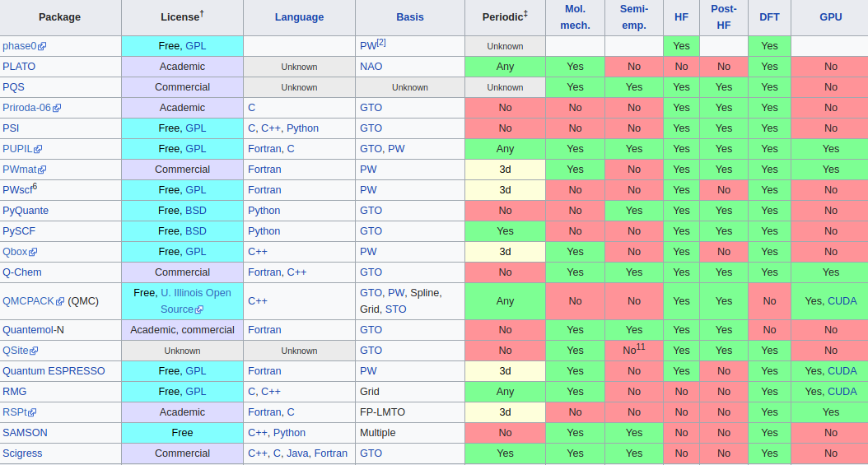Screen dimensions: 868x465
Task: Click the C language link in Priroda-06 row
Action: pyautogui.click(x=251, y=108)
